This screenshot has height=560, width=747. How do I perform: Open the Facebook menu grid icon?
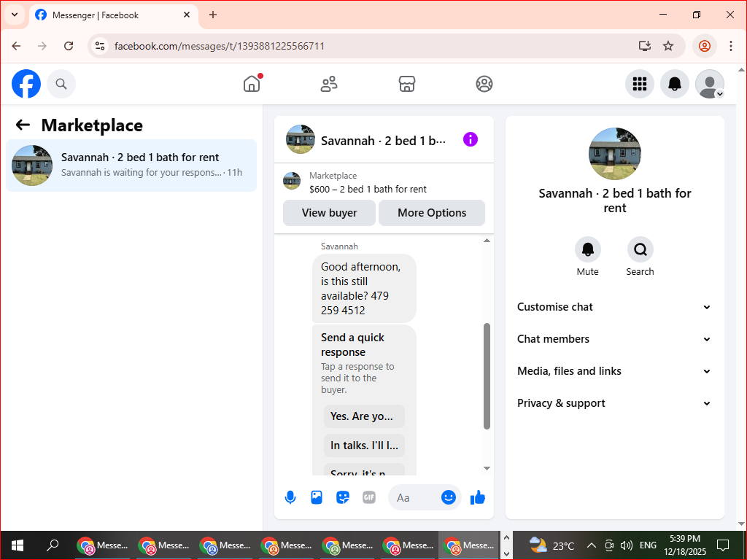point(639,84)
